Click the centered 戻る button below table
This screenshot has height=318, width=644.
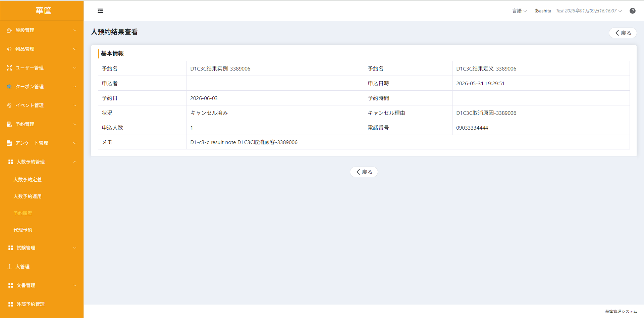pyautogui.click(x=364, y=172)
